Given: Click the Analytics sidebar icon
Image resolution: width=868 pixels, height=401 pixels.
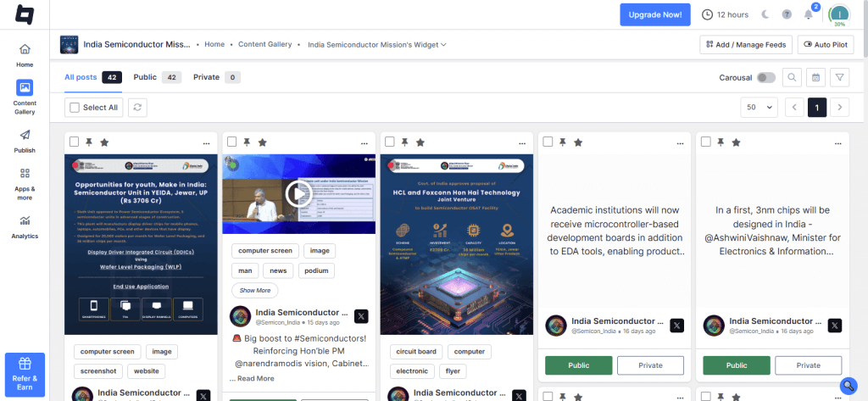Looking at the screenshot, I should click(x=25, y=226).
